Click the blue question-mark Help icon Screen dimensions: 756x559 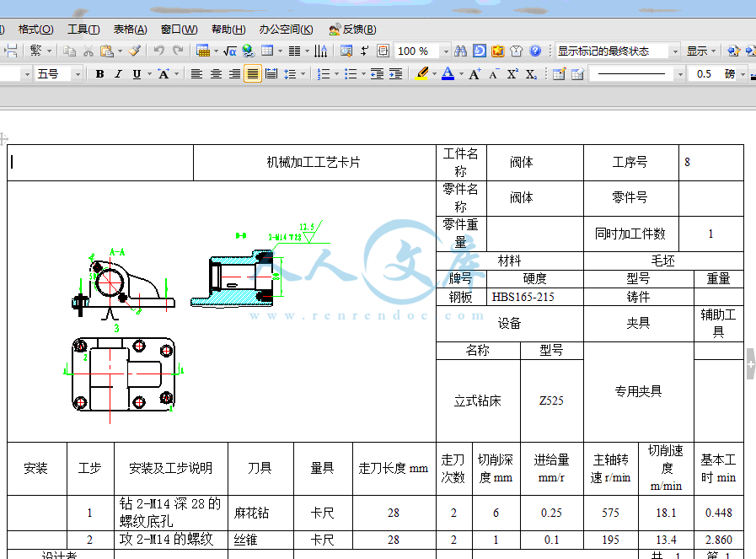[x=535, y=51]
